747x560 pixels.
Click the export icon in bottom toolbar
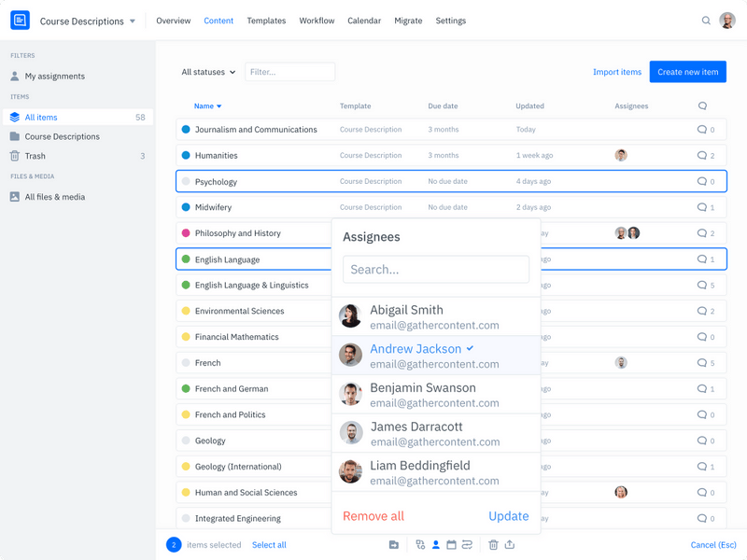pos(510,544)
